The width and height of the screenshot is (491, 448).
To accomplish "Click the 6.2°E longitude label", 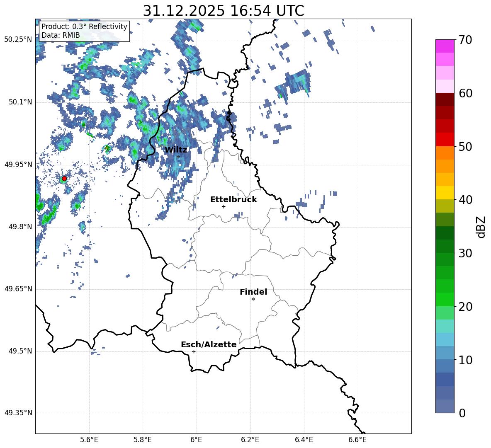I will pyautogui.click(x=250, y=440).
